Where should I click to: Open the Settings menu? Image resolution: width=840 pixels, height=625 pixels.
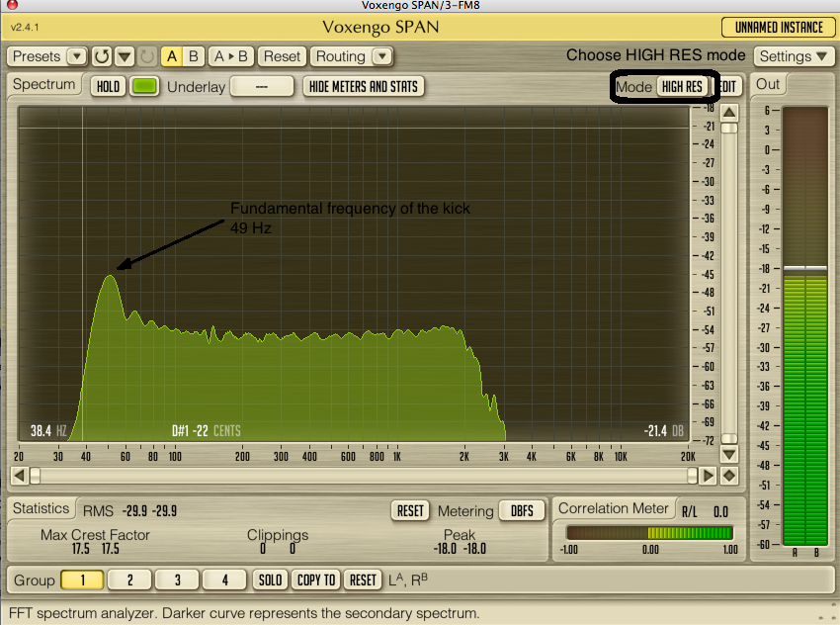pos(794,56)
